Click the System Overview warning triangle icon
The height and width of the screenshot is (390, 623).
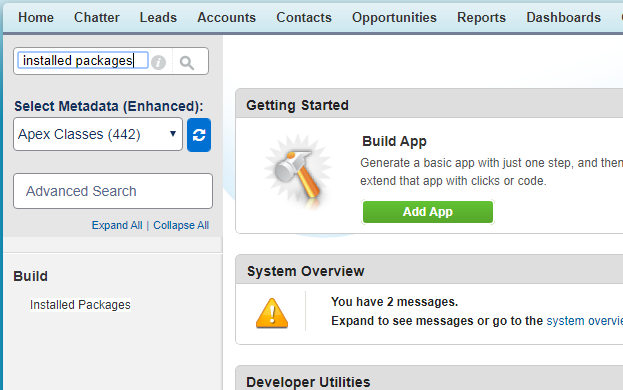(272, 313)
